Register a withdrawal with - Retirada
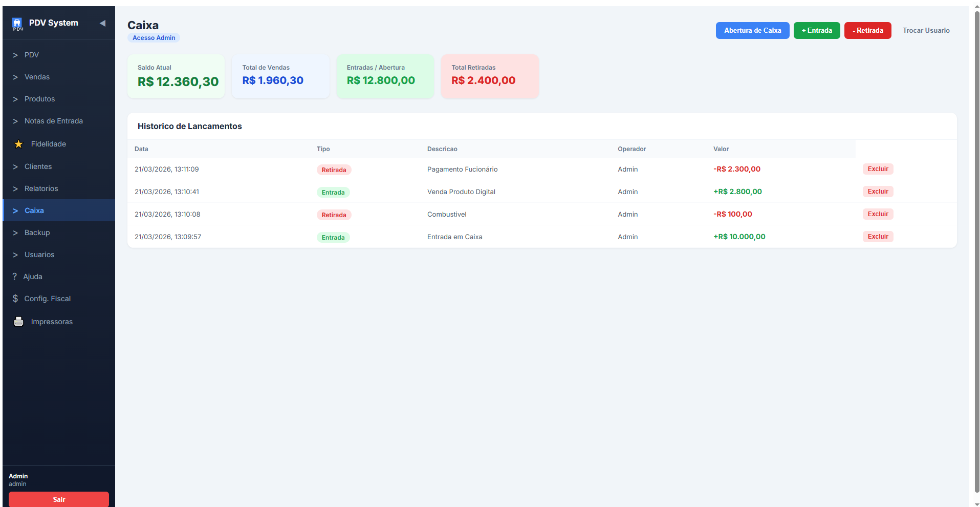 coord(867,31)
